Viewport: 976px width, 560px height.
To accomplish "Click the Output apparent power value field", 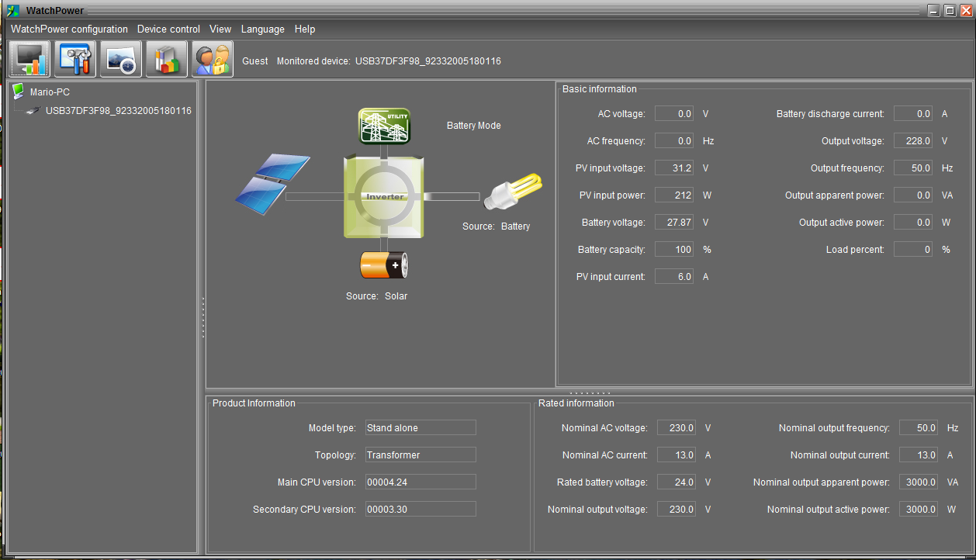I will [x=913, y=195].
